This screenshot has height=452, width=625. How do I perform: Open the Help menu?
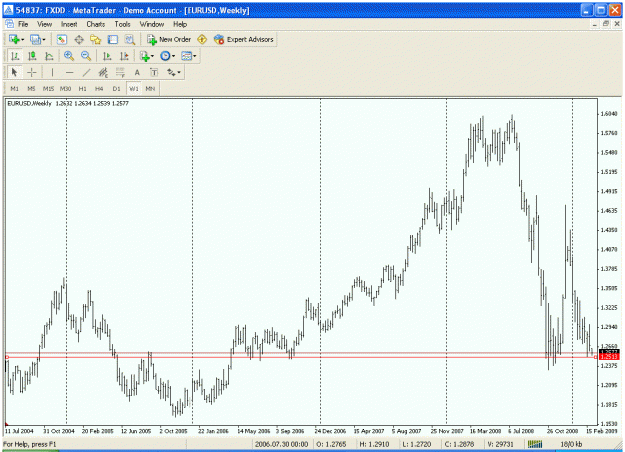click(x=180, y=24)
